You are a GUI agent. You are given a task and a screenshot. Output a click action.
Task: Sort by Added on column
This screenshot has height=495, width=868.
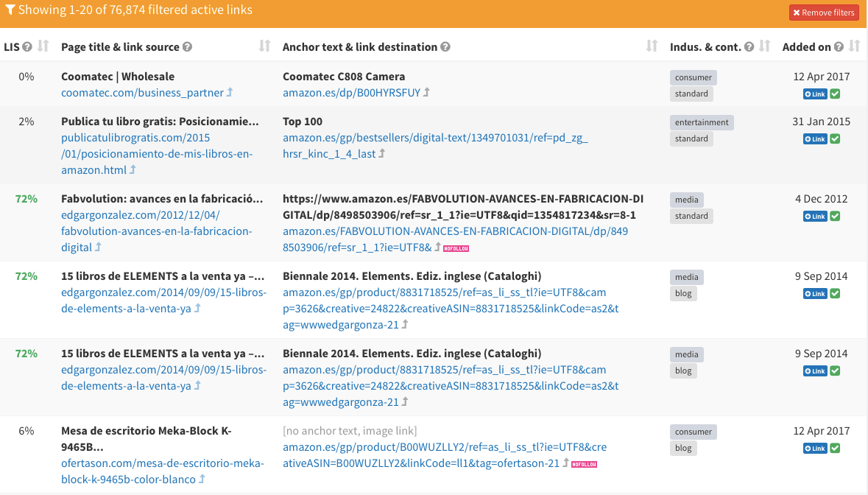tap(854, 46)
